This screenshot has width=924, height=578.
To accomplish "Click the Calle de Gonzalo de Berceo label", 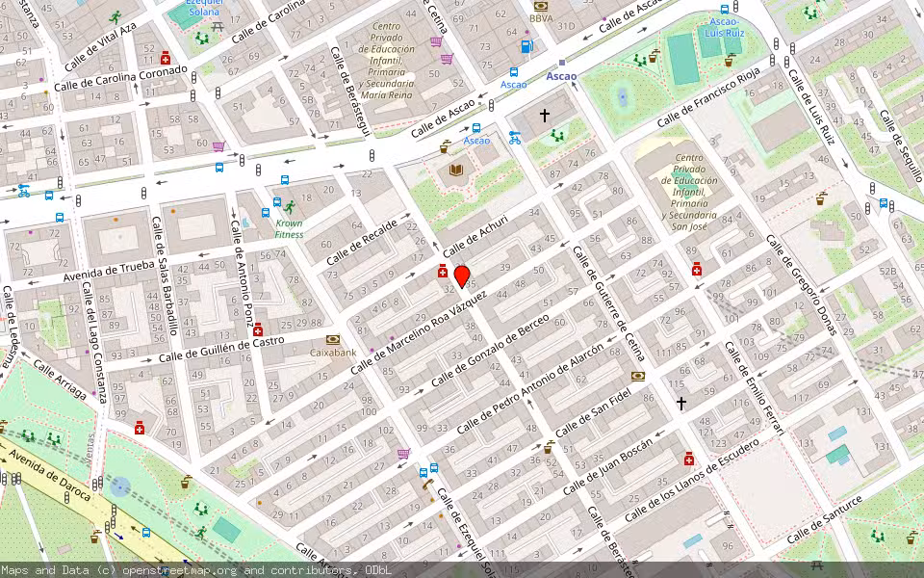I will coord(490,351).
